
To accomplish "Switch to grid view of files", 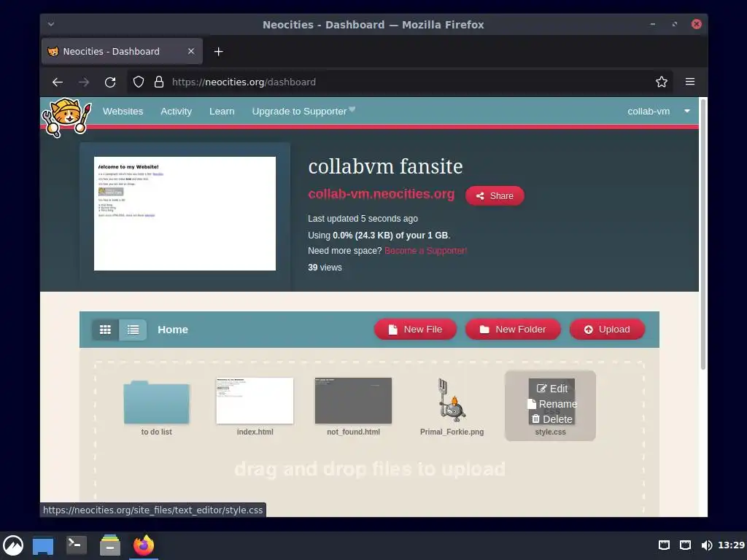I will [x=105, y=330].
